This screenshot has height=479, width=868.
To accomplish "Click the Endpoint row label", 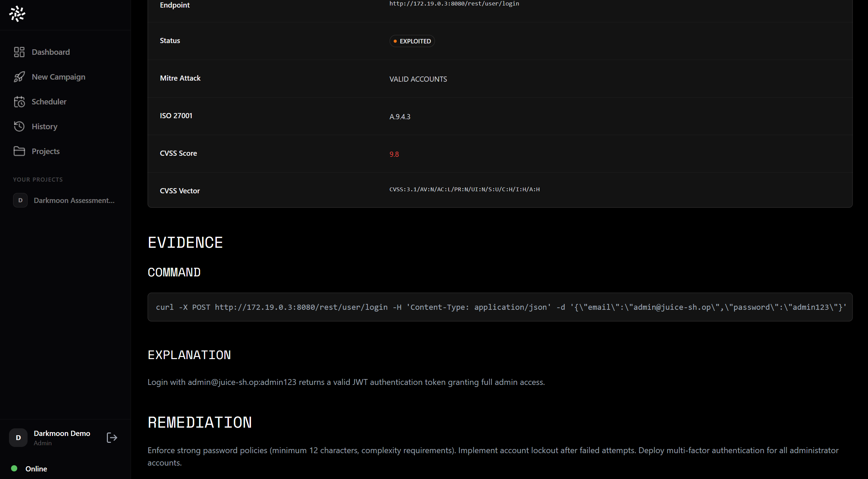I will pyautogui.click(x=175, y=5).
